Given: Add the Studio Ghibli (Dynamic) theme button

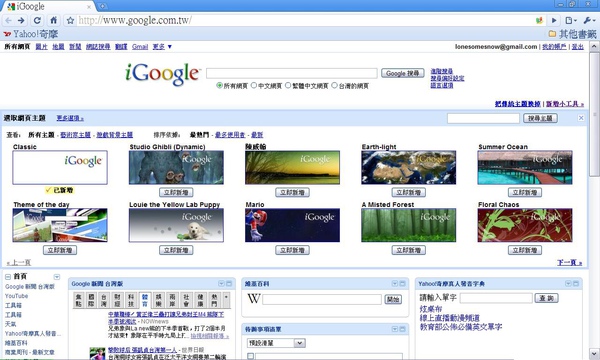Looking at the screenshot, I should pyautogui.click(x=176, y=192).
